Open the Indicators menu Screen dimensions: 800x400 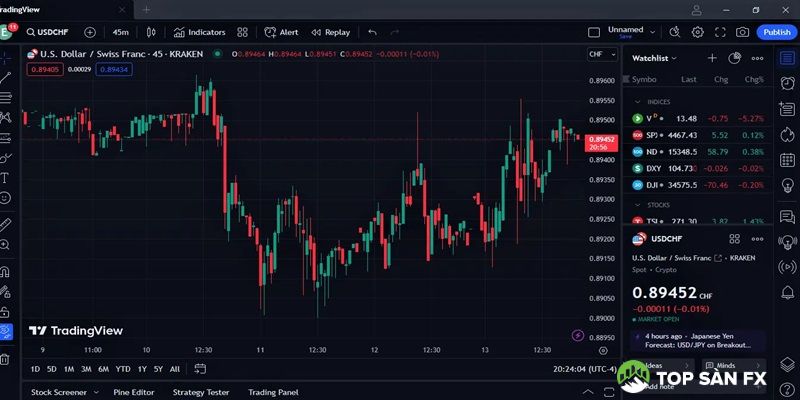[x=200, y=32]
